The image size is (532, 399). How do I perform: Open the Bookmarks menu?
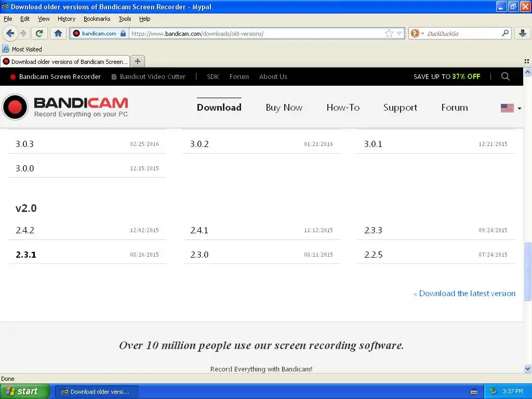click(97, 19)
